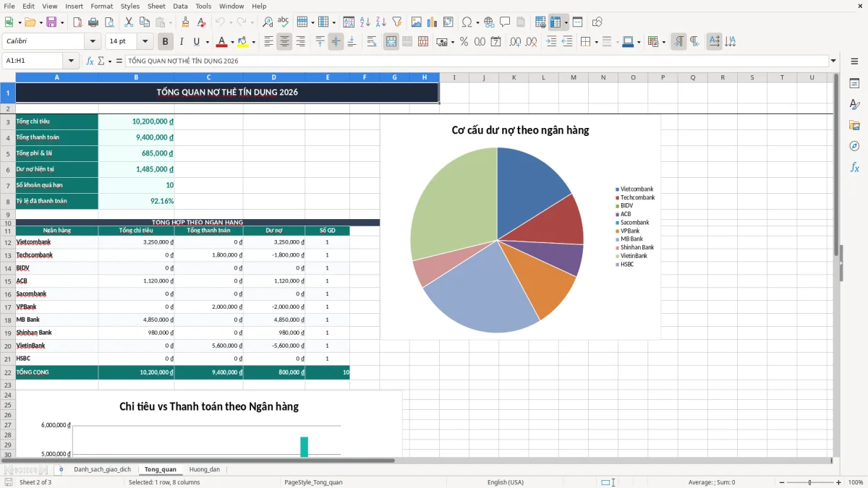Toggle Center Horizontally alignment
Image resolution: width=868 pixels, height=488 pixels.
[x=285, y=42]
